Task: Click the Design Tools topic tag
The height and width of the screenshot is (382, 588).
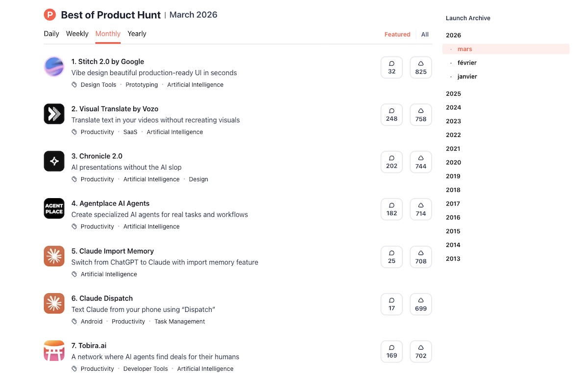Action: pyautogui.click(x=98, y=85)
